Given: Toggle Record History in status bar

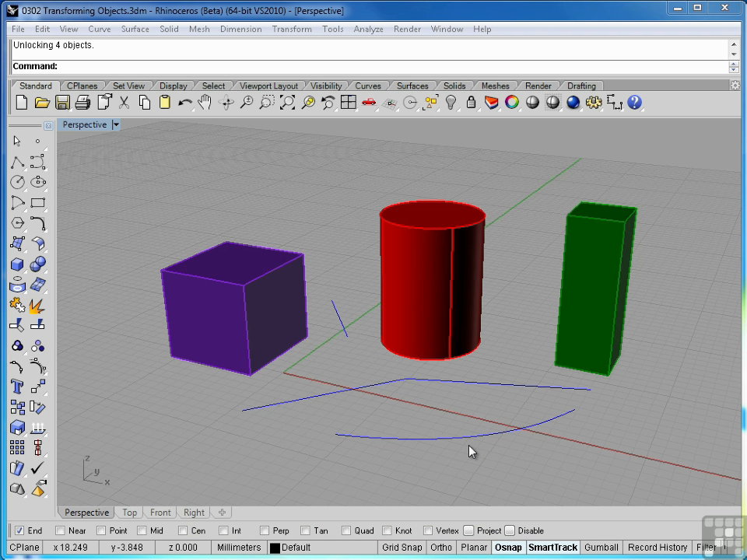Looking at the screenshot, I should pos(658,548).
